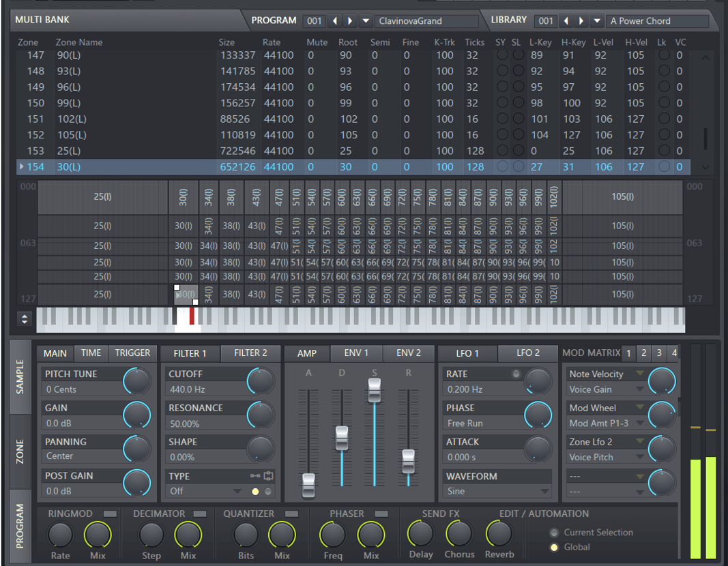Click the LFO PHASE knob

(x=538, y=415)
